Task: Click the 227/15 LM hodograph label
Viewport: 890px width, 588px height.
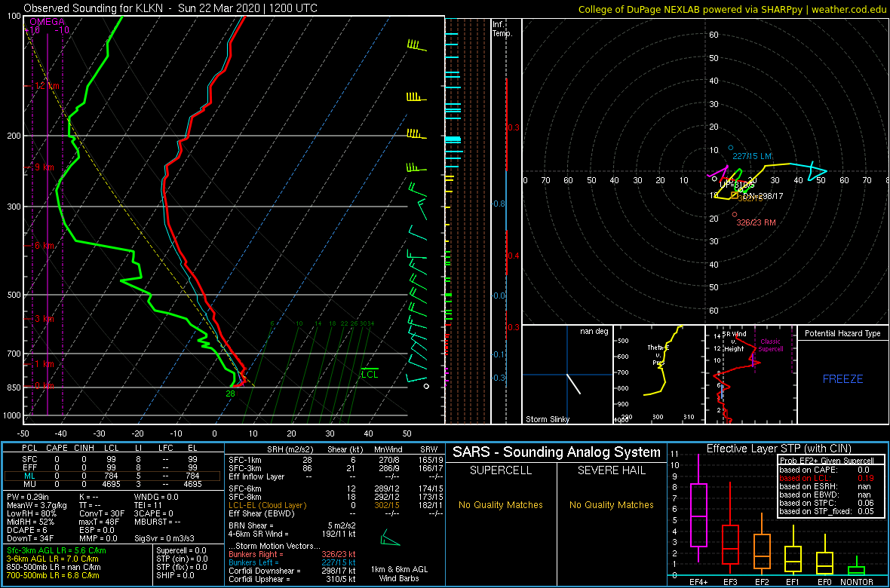Action: pos(753,155)
